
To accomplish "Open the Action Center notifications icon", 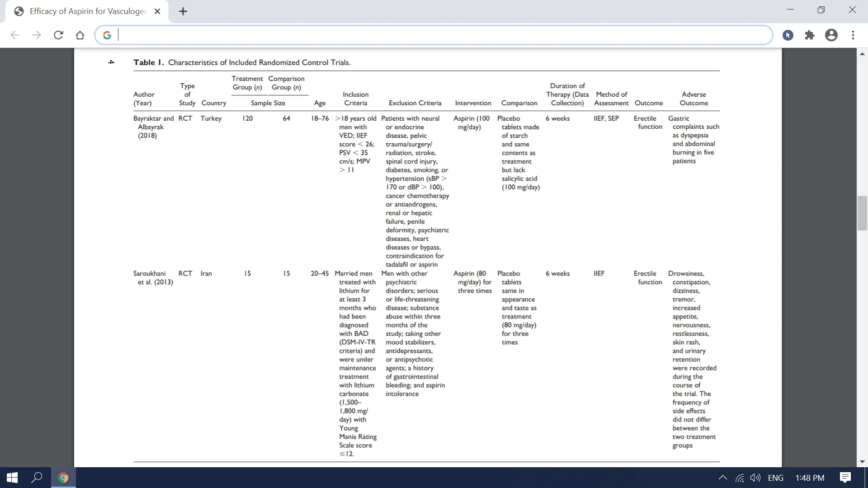I will tap(845, 478).
